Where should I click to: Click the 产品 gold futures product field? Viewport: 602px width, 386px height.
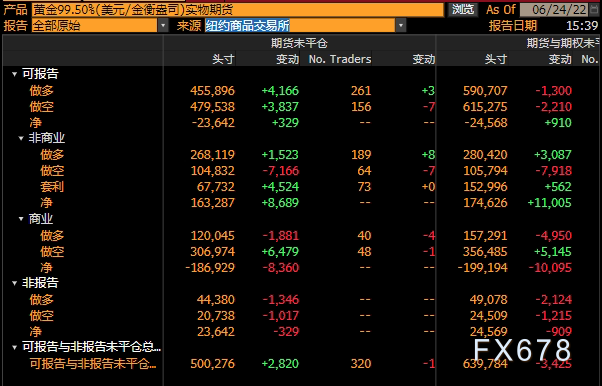pos(238,10)
